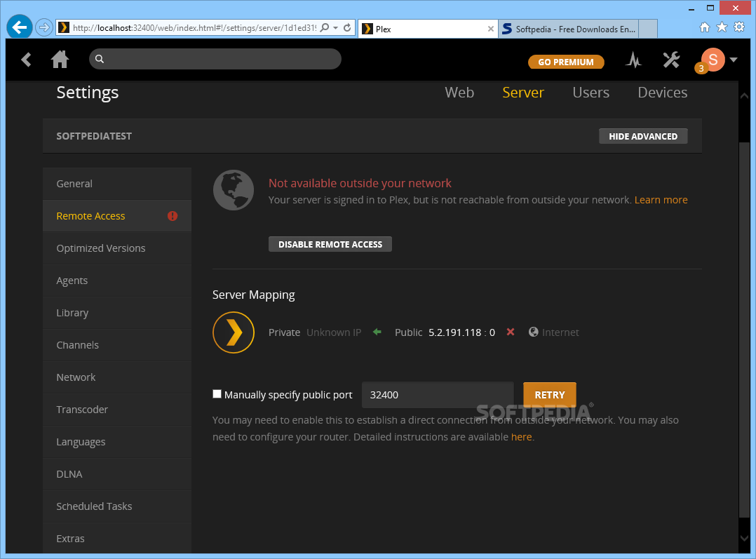This screenshot has height=559, width=756.
Task: Open Agents settings section
Action: click(x=117, y=281)
